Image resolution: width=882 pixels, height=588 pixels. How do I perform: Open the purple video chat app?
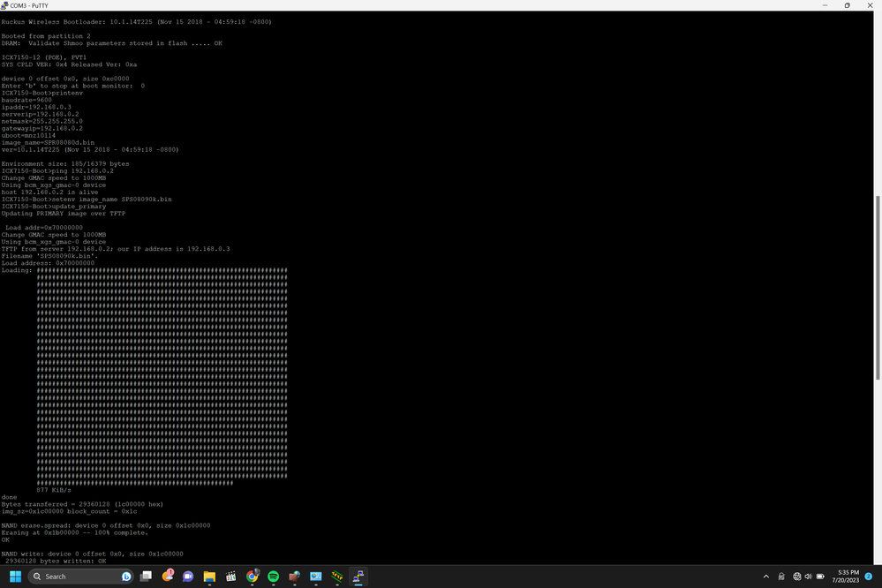[188, 577]
